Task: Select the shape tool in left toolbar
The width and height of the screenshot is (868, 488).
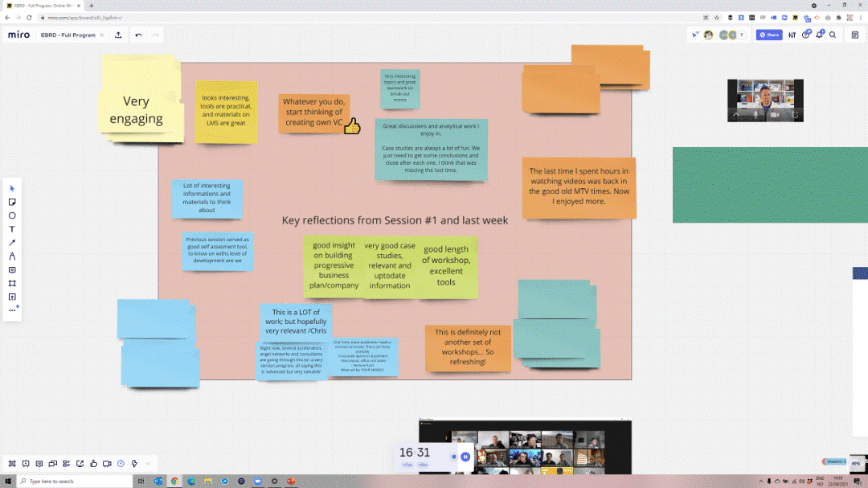Action: pos(12,215)
